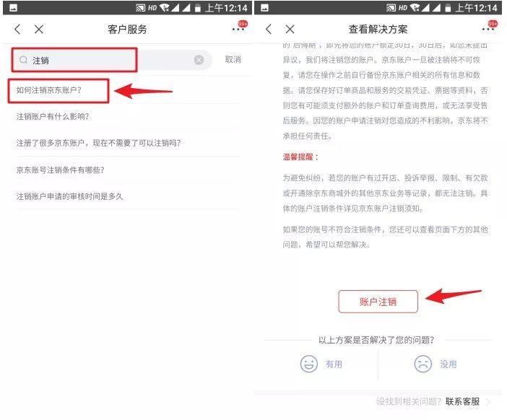507x420 pixels.
Task: Tap the 账户注销 button
Action: click(x=378, y=302)
